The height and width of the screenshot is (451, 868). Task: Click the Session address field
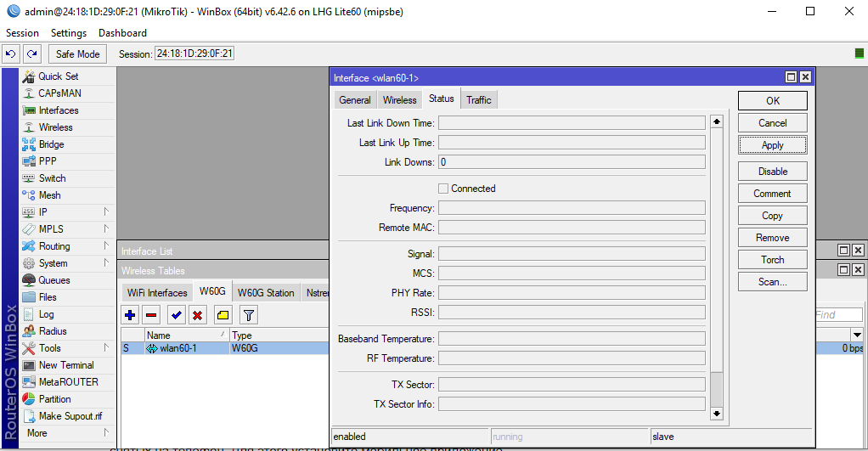coord(194,54)
